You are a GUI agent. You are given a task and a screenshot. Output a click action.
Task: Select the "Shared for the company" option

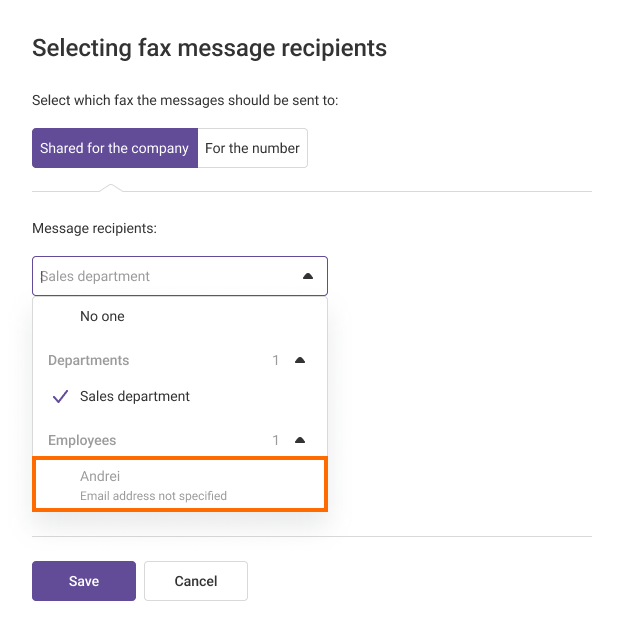[114, 148]
